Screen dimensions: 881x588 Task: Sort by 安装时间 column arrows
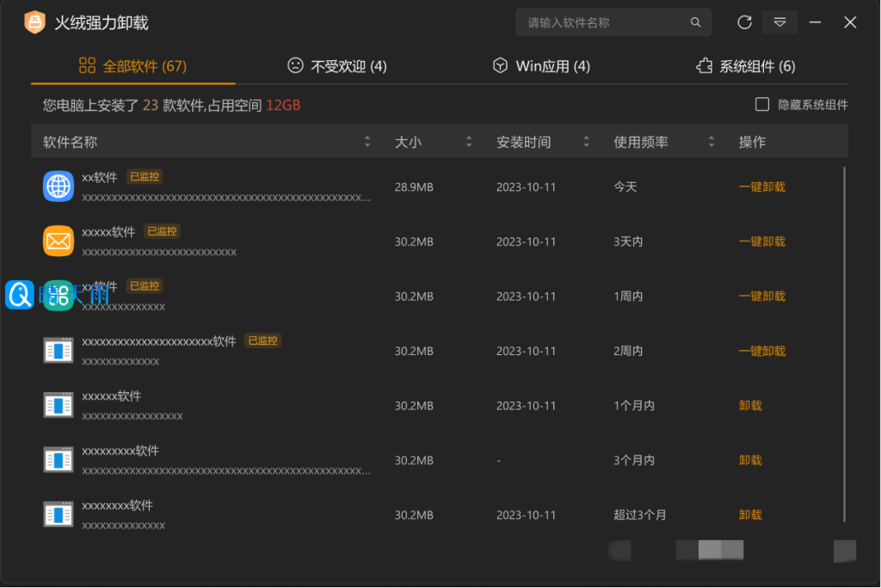pyautogui.click(x=586, y=142)
